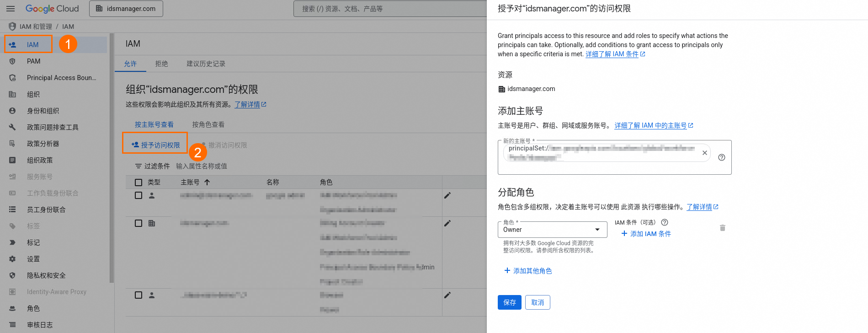This screenshot has width=868, height=333.
Task: Click the 角色 column header
Action: pos(326,182)
